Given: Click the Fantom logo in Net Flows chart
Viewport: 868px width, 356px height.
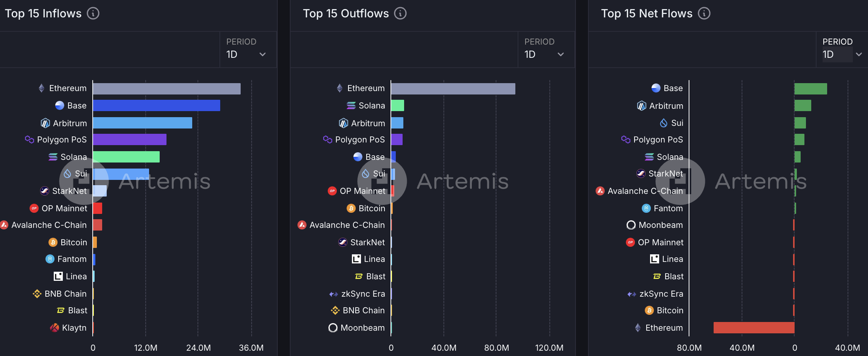Looking at the screenshot, I should coord(646,208).
